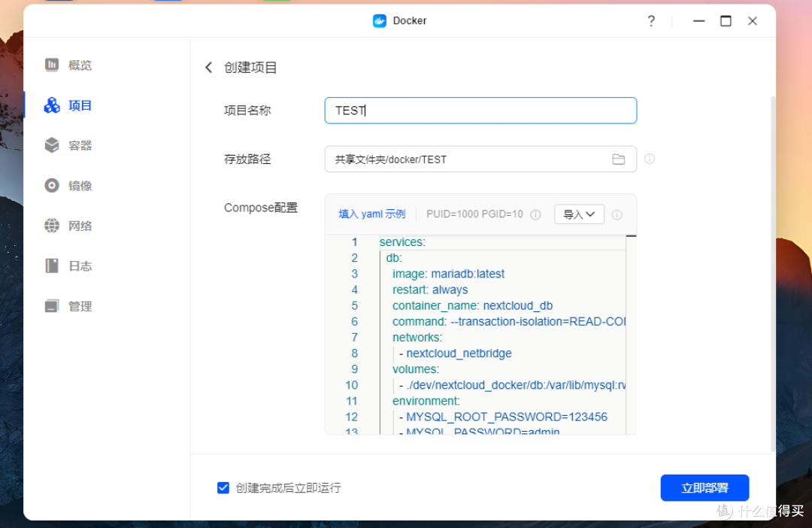Open the 管理 management icon

coord(52,306)
